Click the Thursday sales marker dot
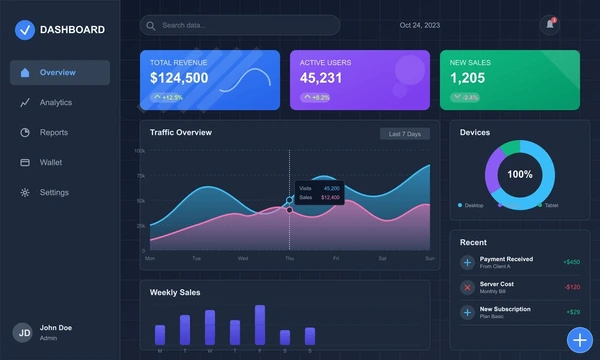The height and width of the screenshot is (360, 600). click(x=290, y=210)
